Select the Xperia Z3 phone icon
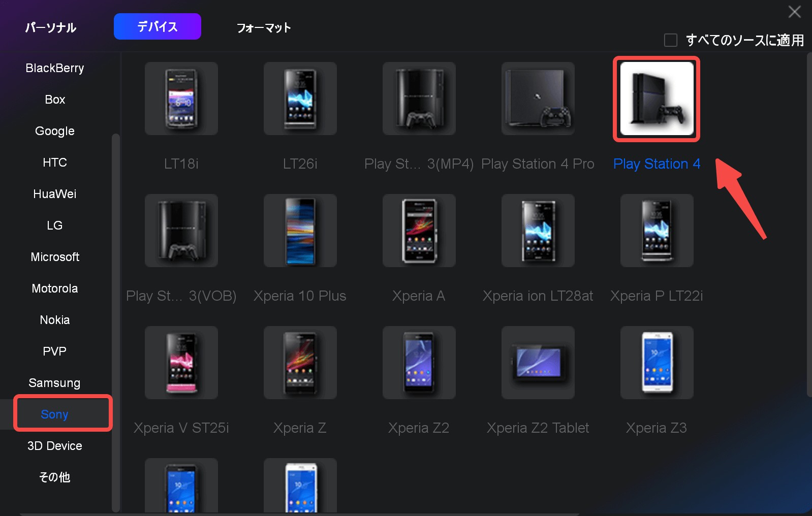Viewport: 812px width, 516px height. [657, 363]
